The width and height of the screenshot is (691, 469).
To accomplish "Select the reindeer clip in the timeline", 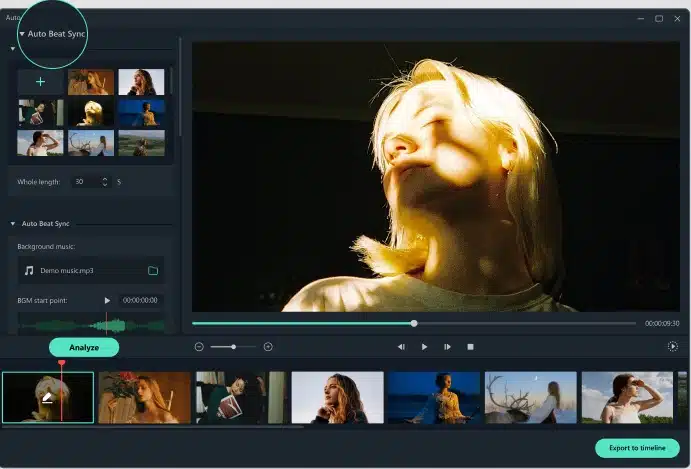I will [x=530, y=397].
